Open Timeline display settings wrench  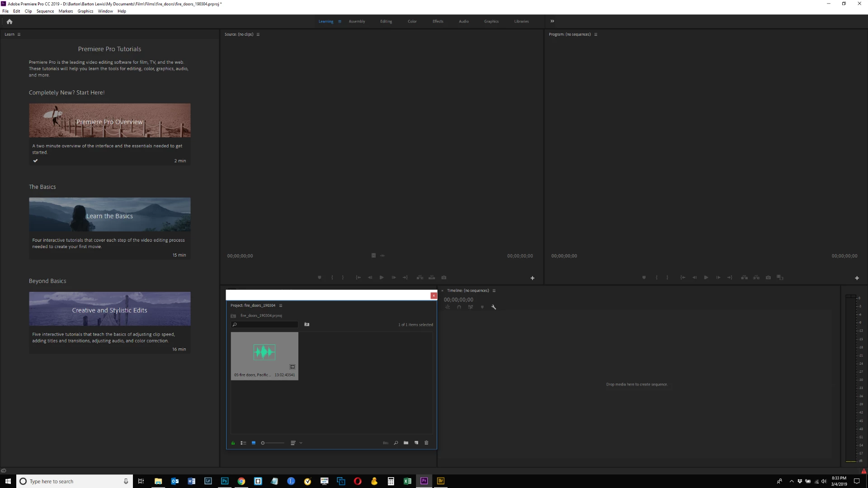[x=494, y=307]
